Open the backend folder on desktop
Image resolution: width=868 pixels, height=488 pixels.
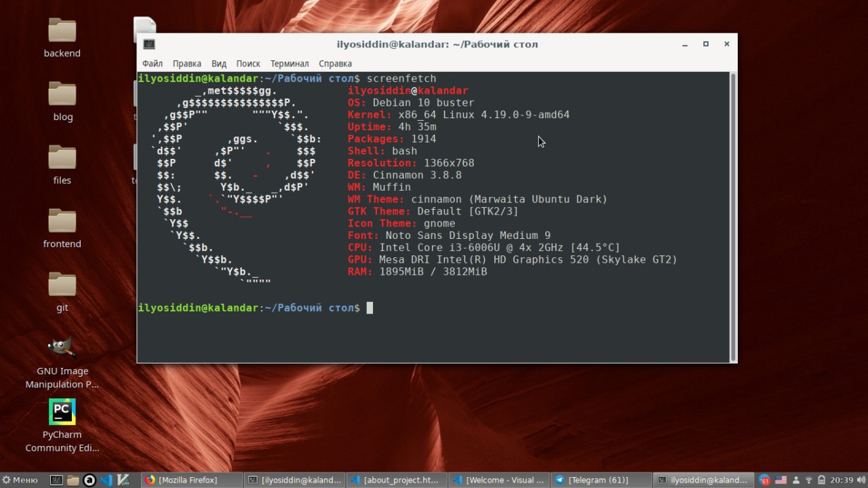[x=62, y=37]
